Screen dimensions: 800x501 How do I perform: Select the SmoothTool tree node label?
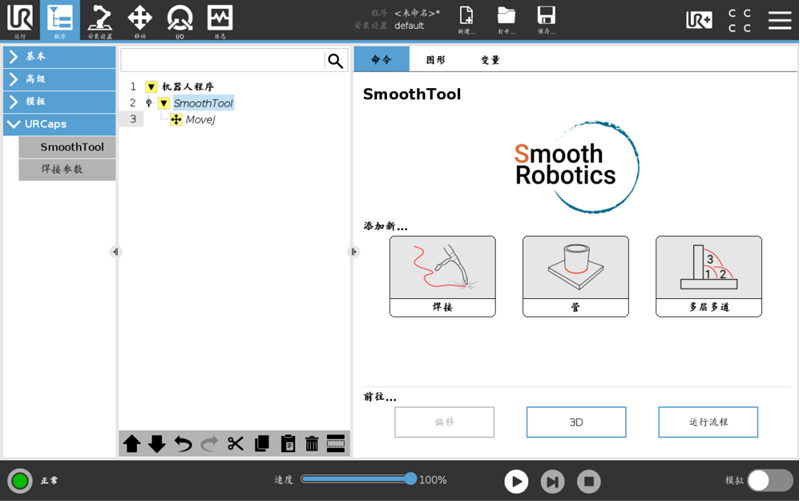203,104
